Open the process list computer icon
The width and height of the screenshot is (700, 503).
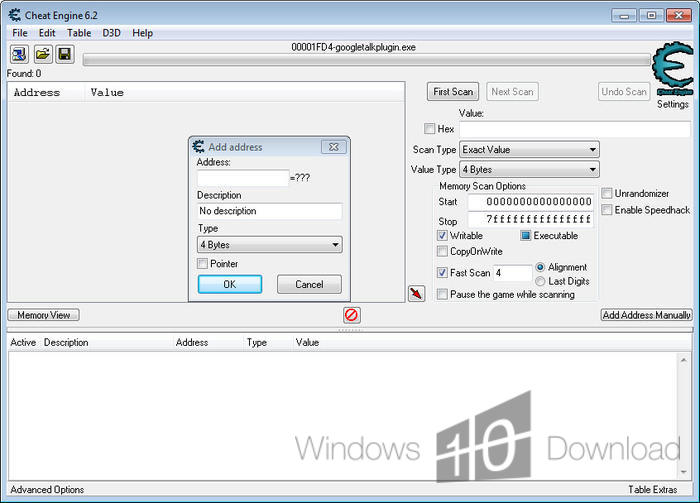[19, 54]
